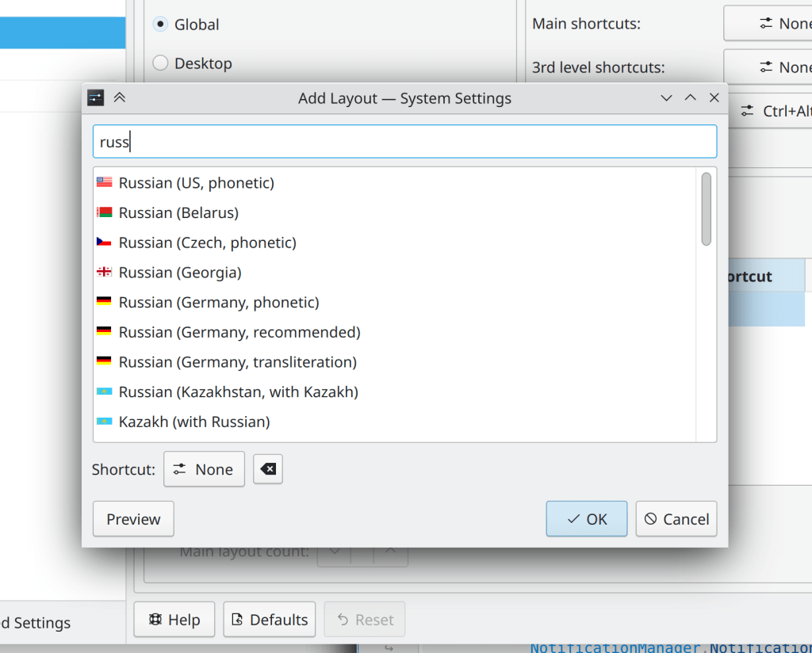Click the layout list vertical scrollbar
Screen dimensions: 812x653
(x=706, y=209)
